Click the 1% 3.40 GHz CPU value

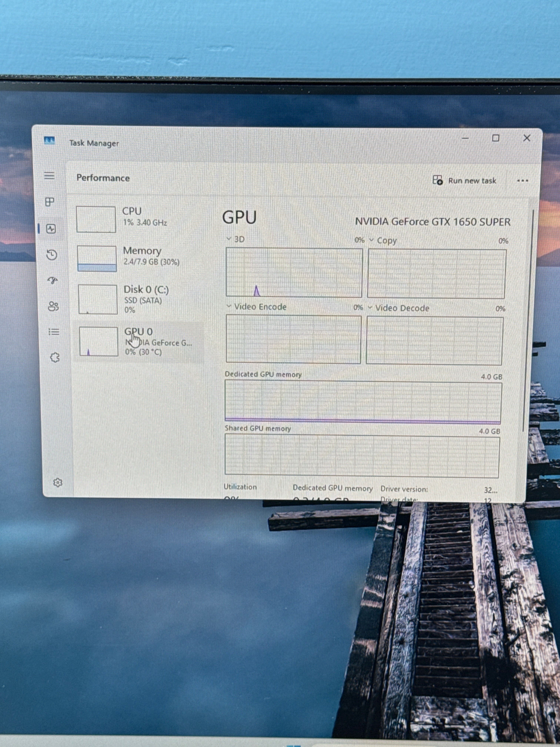tap(145, 223)
